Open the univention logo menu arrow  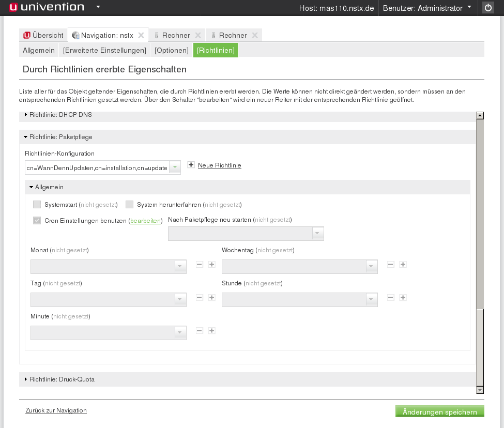pyautogui.click(x=98, y=7)
